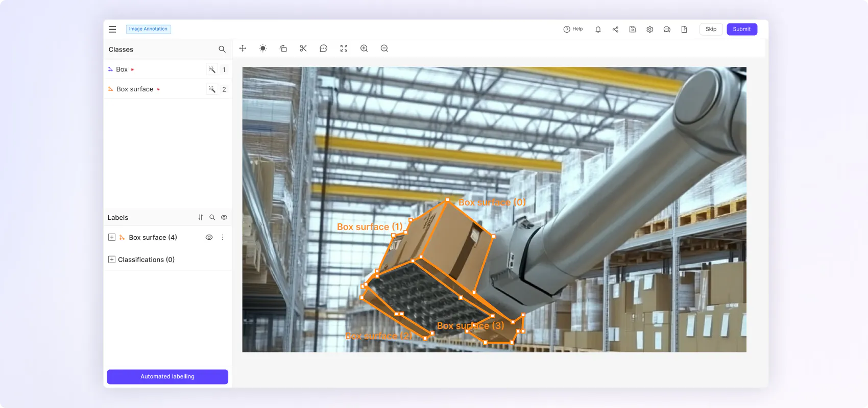Image resolution: width=868 pixels, height=408 pixels.
Task: Select the move/pan tool
Action: tap(243, 48)
